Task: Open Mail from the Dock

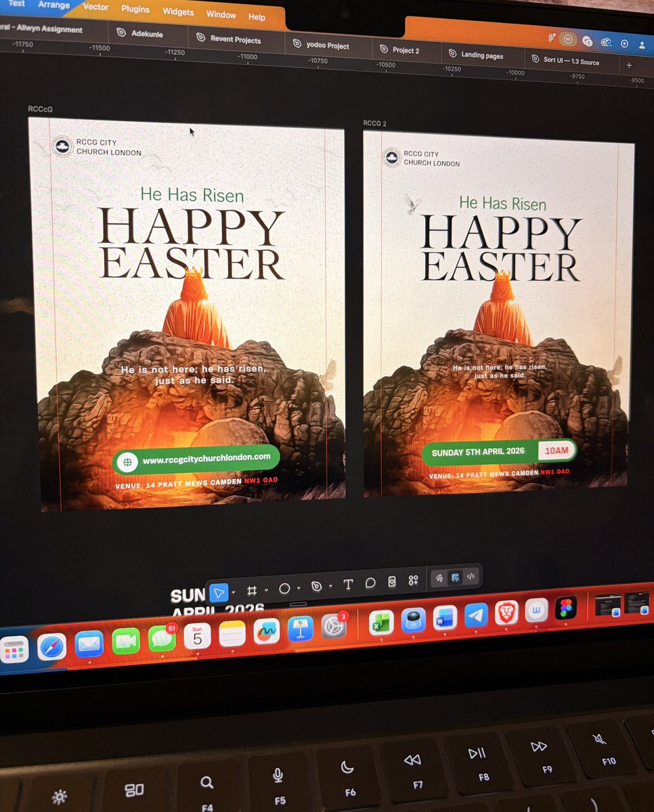Action: click(89, 644)
